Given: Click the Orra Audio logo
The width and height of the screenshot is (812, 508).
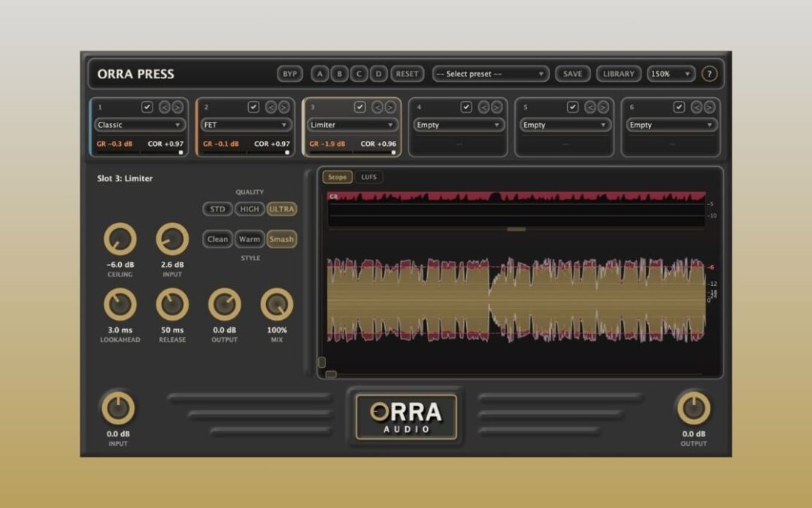Looking at the screenshot, I should point(407,417).
